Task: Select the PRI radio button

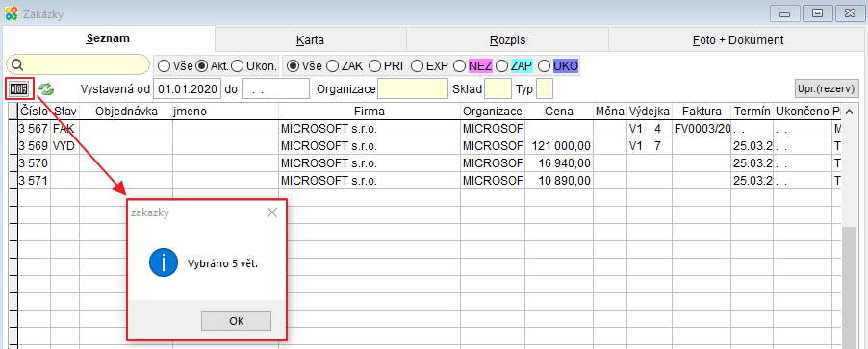Action: [x=374, y=66]
